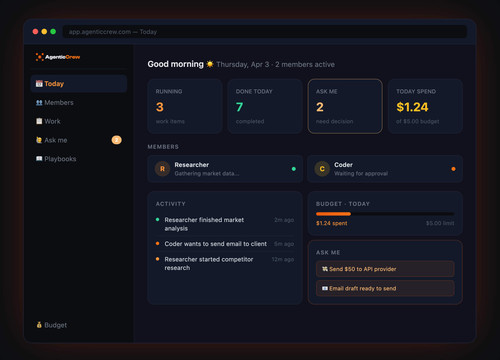Click the '$1.24 spent' label
The image size is (500, 360).
332,223
